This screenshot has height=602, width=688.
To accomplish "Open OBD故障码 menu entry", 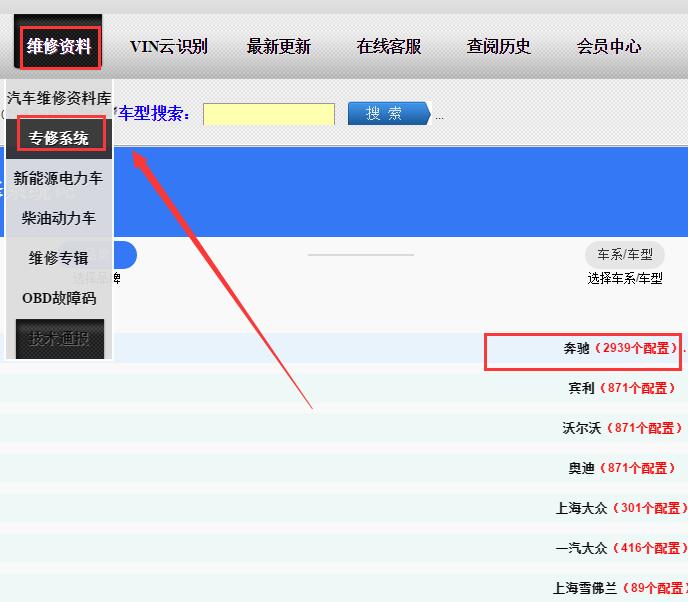I will click(x=59, y=298).
